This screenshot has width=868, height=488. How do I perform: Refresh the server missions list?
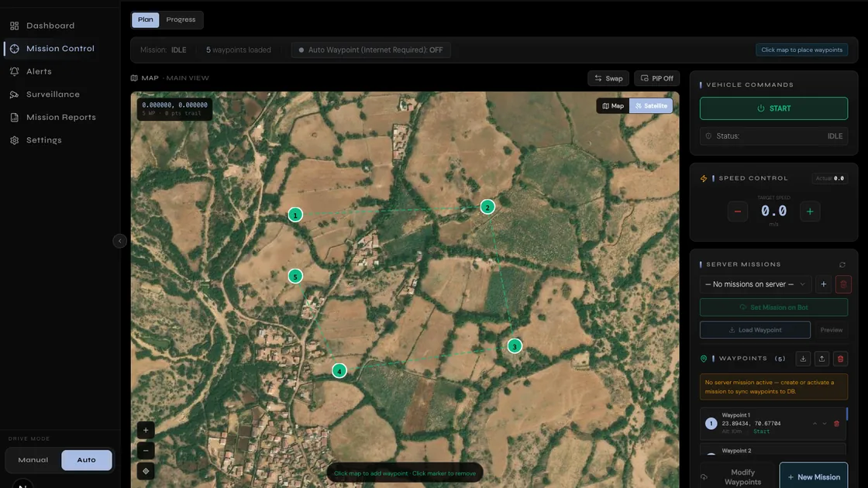pyautogui.click(x=842, y=265)
